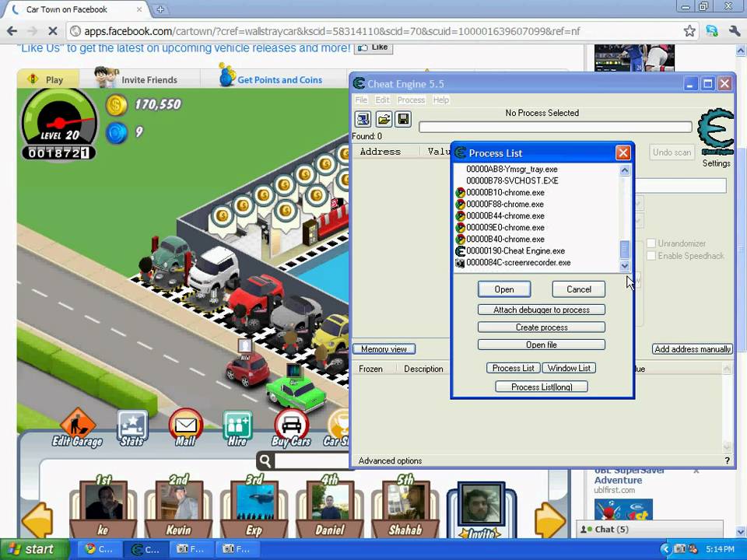747x560 pixels.
Task: Click the level 20 speedometer gauge
Action: pos(59,124)
